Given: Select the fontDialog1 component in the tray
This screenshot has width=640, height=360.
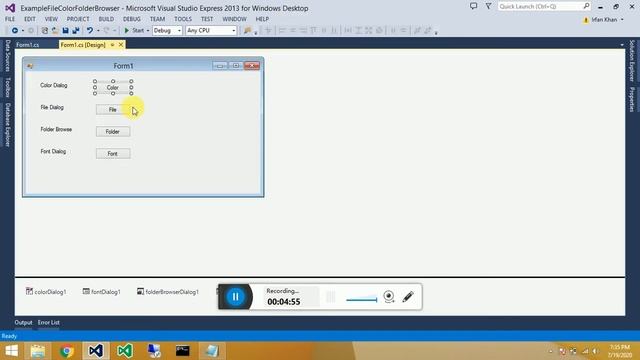Looking at the screenshot, I should (x=102, y=291).
